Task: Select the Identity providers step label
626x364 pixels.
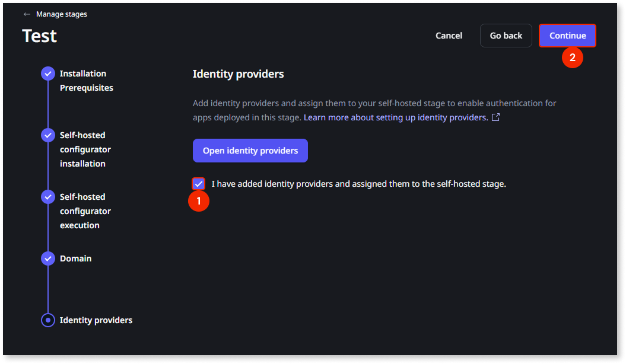Action: (96, 320)
